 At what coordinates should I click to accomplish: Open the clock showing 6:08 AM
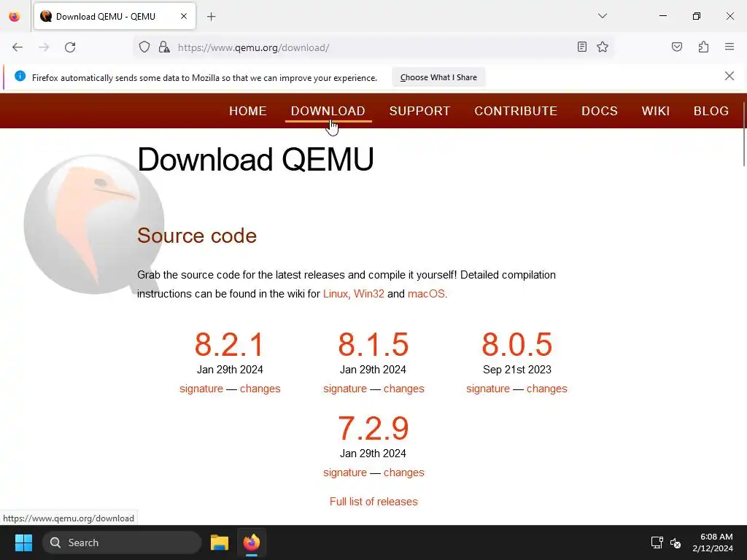[713, 542]
